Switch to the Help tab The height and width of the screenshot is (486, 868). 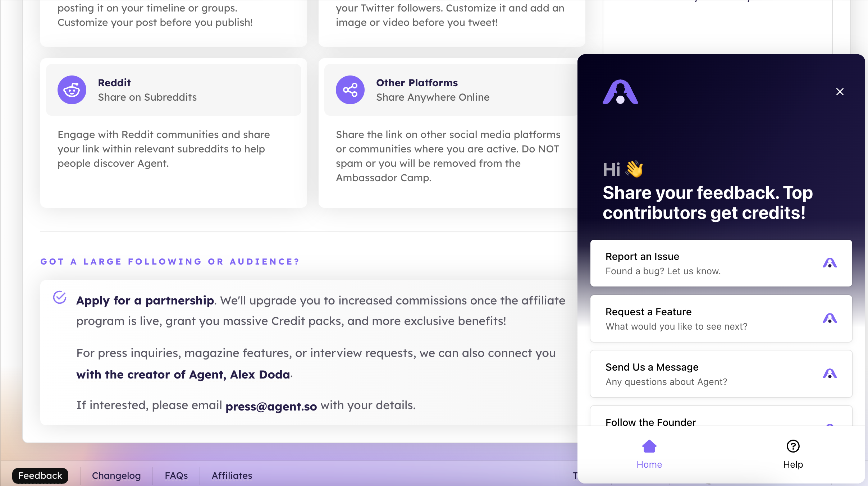pyautogui.click(x=793, y=454)
